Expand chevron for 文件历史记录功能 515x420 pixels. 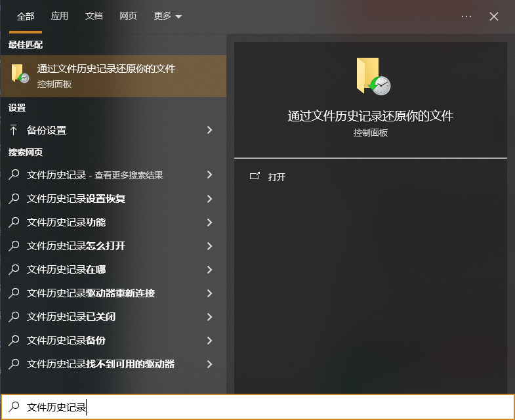[209, 222]
